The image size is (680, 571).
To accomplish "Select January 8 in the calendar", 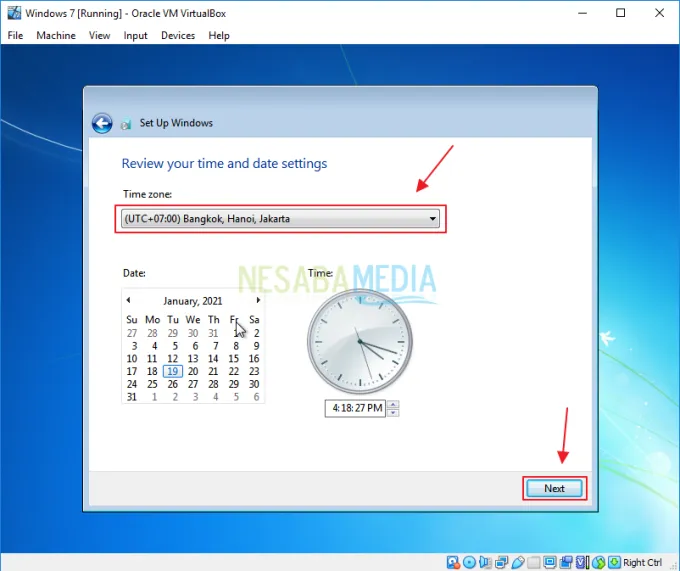I will pyautogui.click(x=236, y=346).
